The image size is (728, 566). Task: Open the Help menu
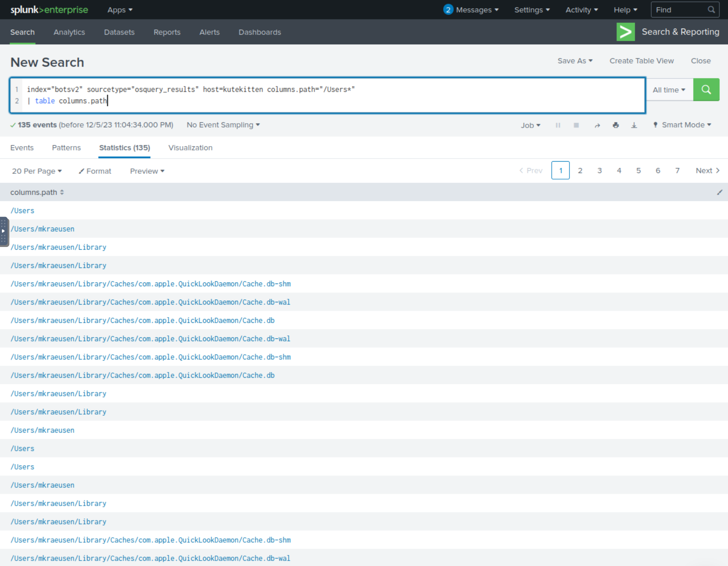click(625, 10)
